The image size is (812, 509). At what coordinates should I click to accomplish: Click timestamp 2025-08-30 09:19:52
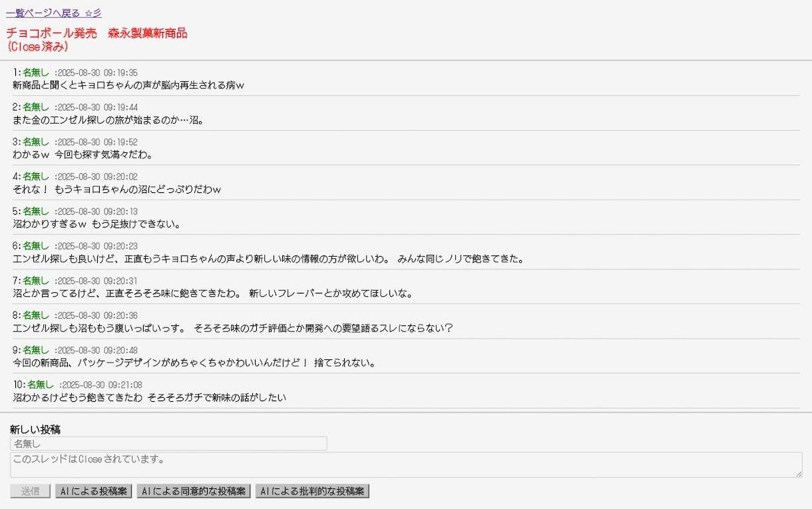[x=98, y=142]
